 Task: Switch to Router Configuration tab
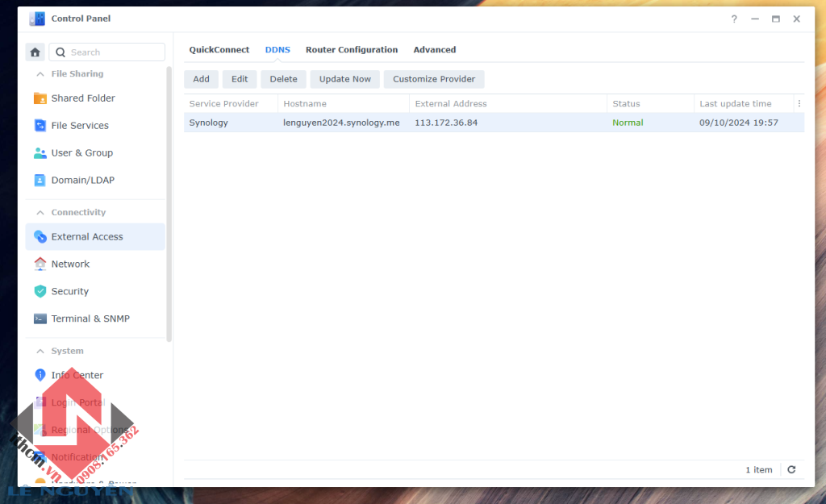click(x=352, y=50)
